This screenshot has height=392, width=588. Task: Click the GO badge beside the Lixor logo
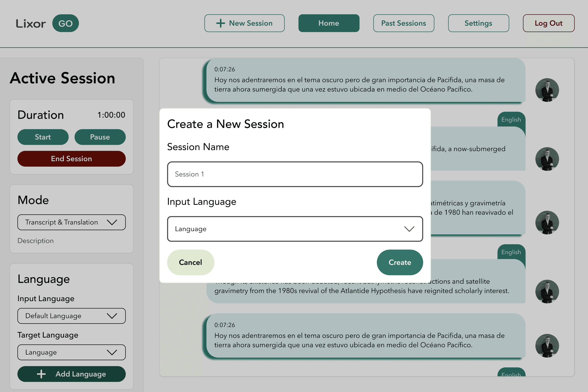click(65, 23)
